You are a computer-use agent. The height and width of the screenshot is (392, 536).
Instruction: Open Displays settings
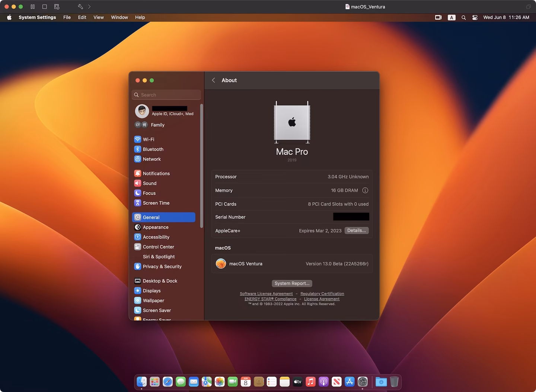pos(164,291)
